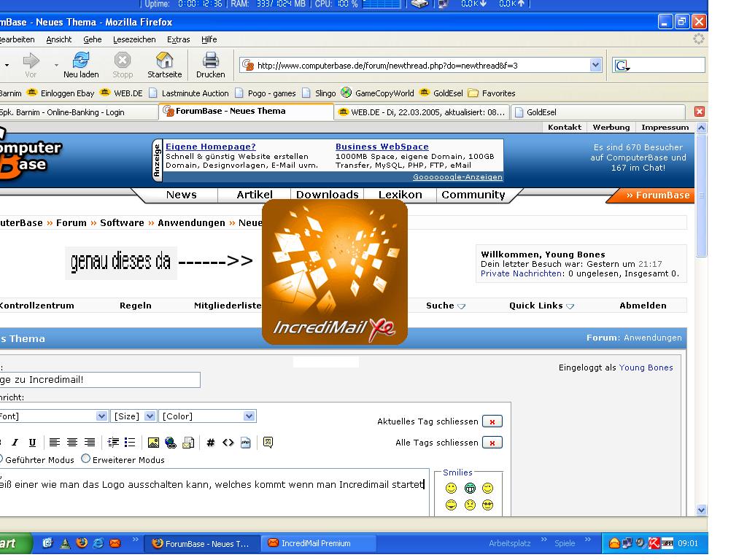Click the thread title input field

click(99, 379)
